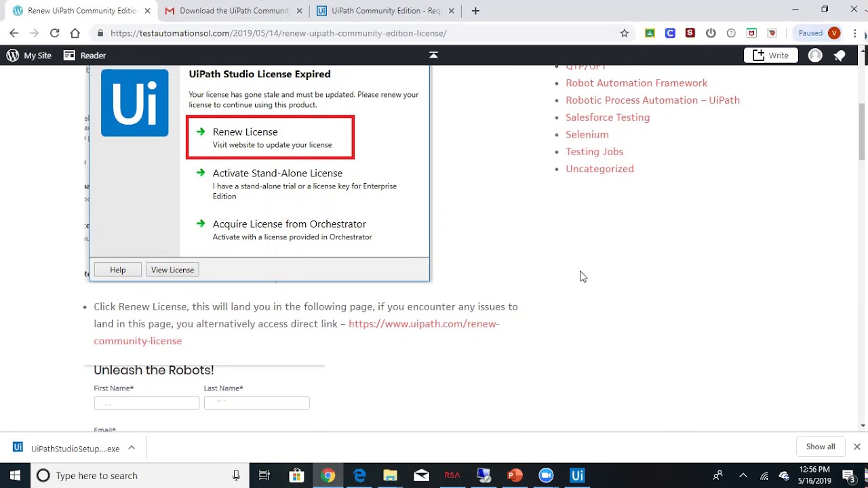Open Testing Jobs category
The width and height of the screenshot is (868, 488).
(x=594, y=151)
